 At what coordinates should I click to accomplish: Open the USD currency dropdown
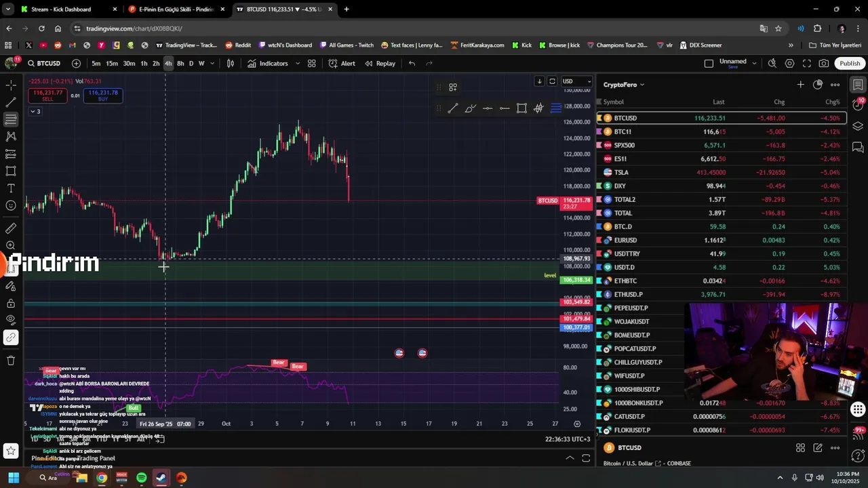point(576,81)
